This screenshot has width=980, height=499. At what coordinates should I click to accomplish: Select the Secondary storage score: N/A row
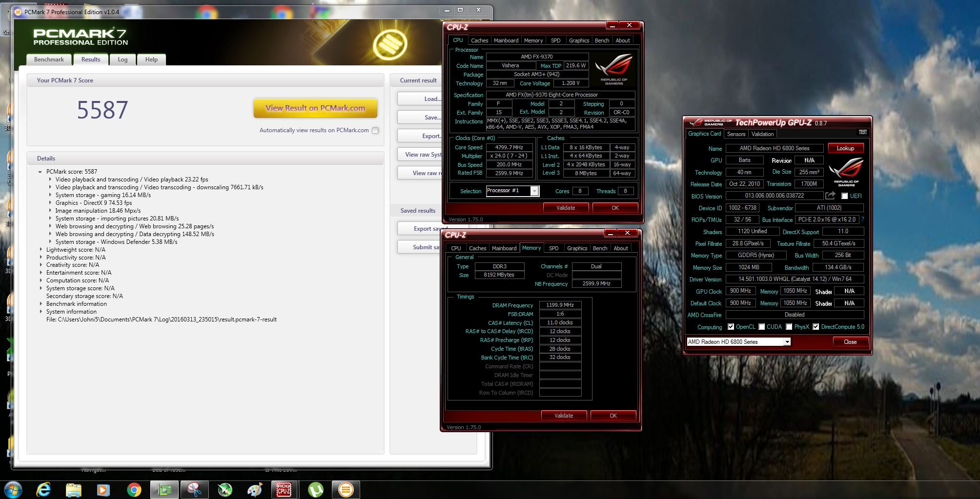[x=84, y=296]
